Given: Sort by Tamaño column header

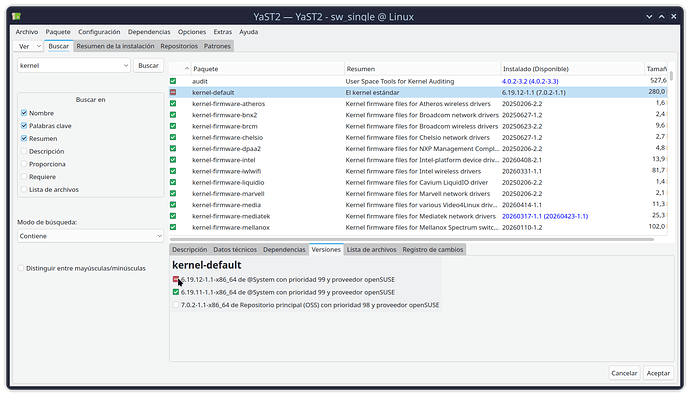Looking at the screenshot, I should tap(656, 69).
